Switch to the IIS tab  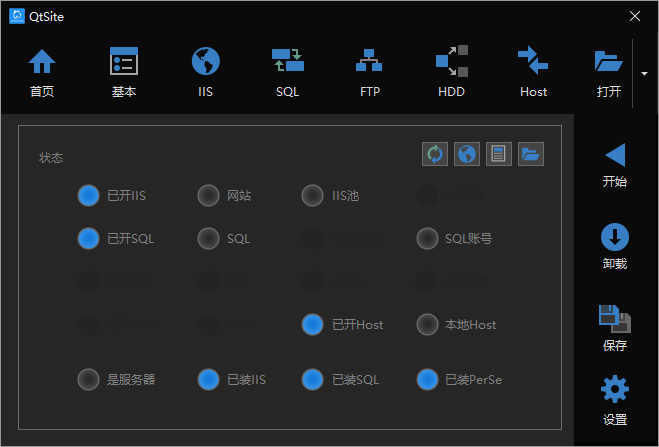(x=206, y=73)
